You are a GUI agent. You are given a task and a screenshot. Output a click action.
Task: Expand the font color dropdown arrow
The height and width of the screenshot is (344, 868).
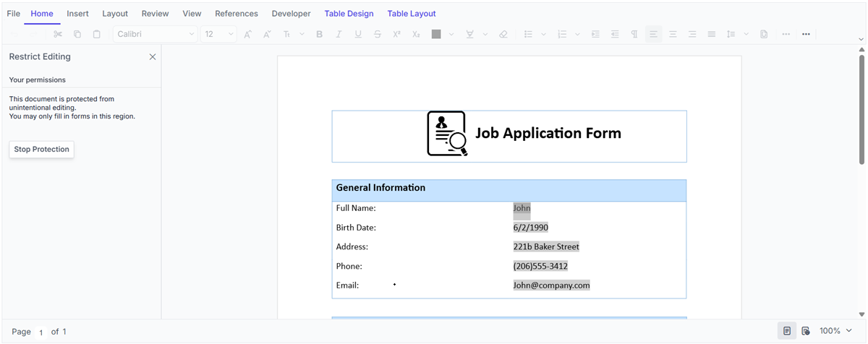click(x=451, y=34)
